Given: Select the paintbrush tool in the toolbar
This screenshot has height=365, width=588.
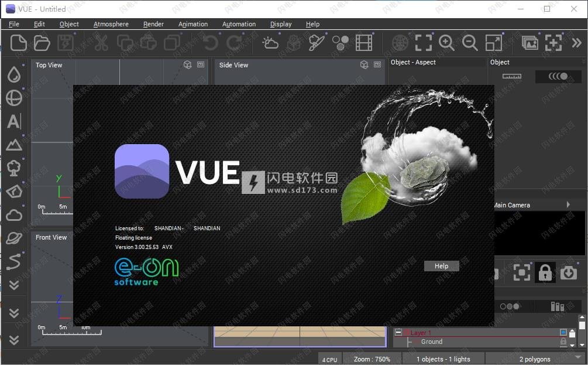Looking at the screenshot, I should [317, 43].
